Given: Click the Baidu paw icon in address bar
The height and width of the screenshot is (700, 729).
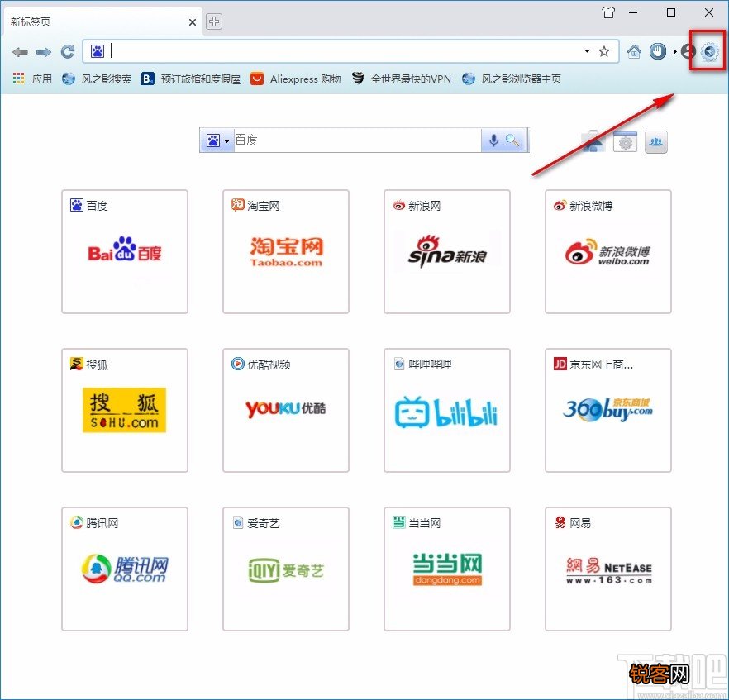Looking at the screenshot, I should (98, 51).
